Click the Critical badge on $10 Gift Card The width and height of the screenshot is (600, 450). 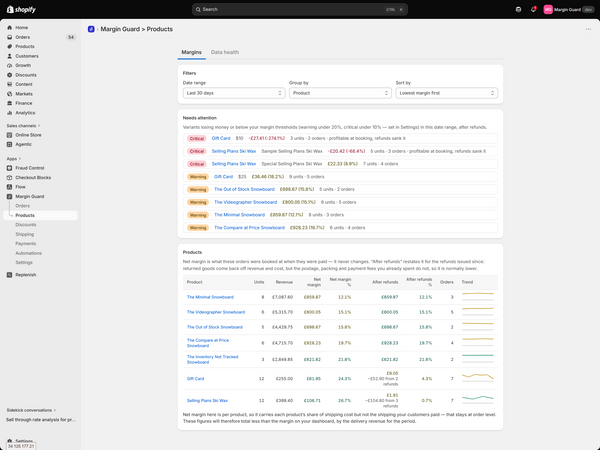197,139
